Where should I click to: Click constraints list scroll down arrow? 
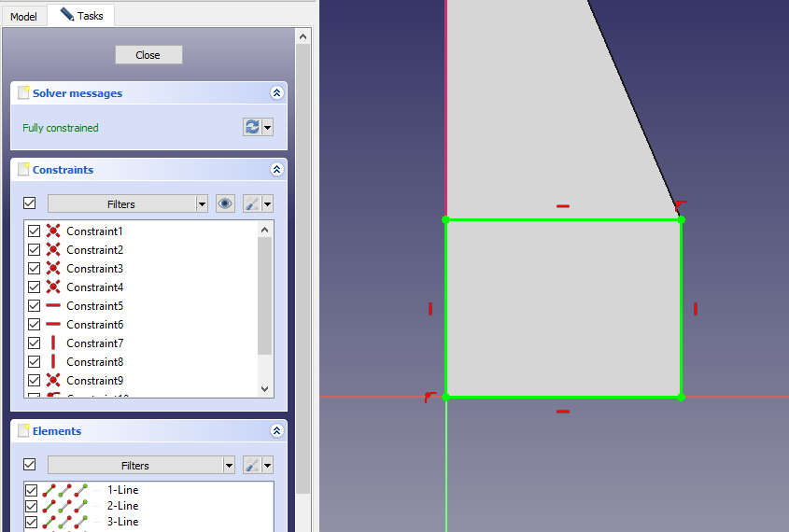[x=265, y=388]
